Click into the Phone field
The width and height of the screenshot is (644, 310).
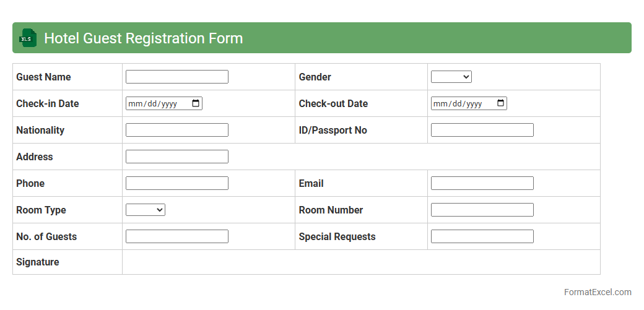[177, 183]
